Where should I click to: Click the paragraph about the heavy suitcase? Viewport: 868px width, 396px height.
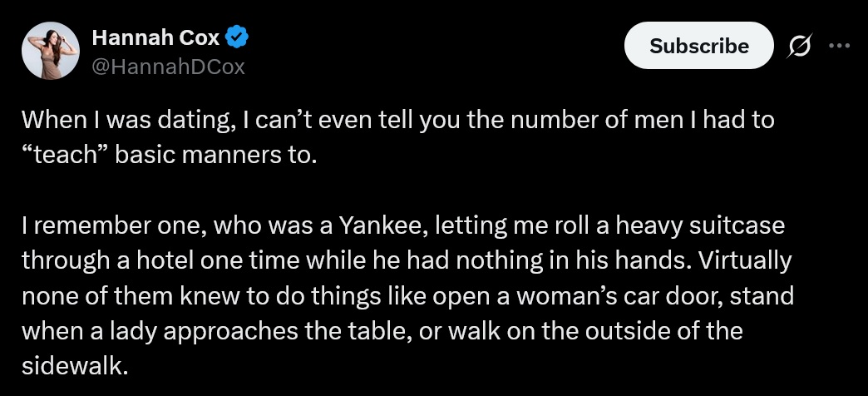407,295
